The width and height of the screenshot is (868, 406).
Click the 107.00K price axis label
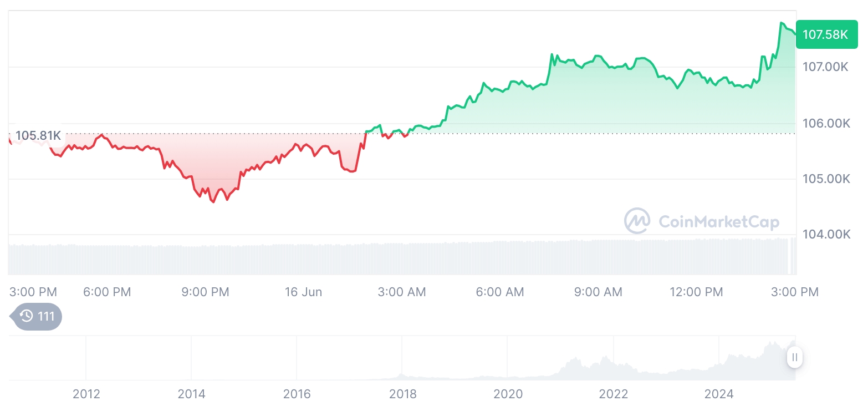click(826, 67)
